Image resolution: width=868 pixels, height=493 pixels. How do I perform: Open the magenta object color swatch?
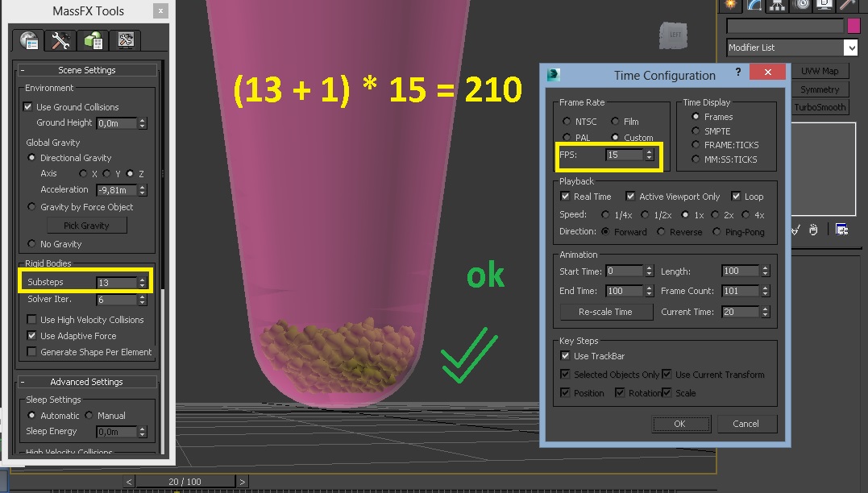coord(853,26)
